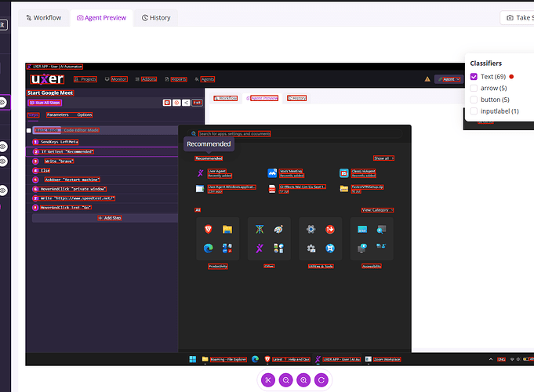Click Run All Steps in the preview

pyautogui.click(x=45, y=103)
